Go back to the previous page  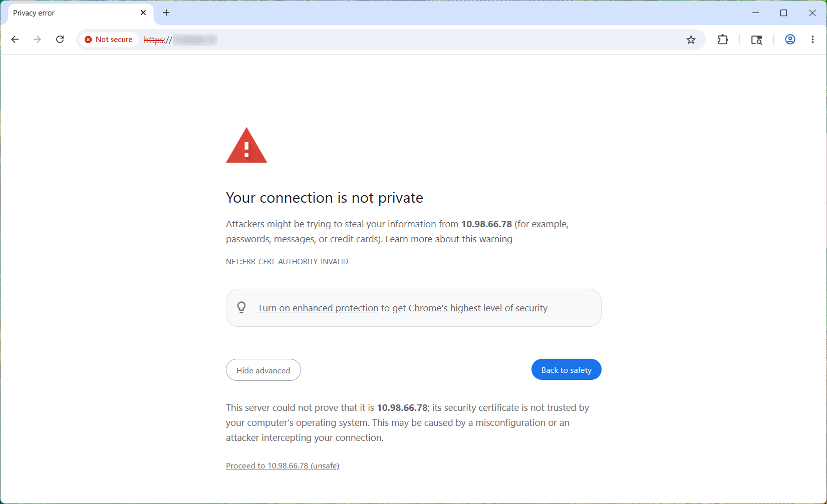click(x=15, y=40)
